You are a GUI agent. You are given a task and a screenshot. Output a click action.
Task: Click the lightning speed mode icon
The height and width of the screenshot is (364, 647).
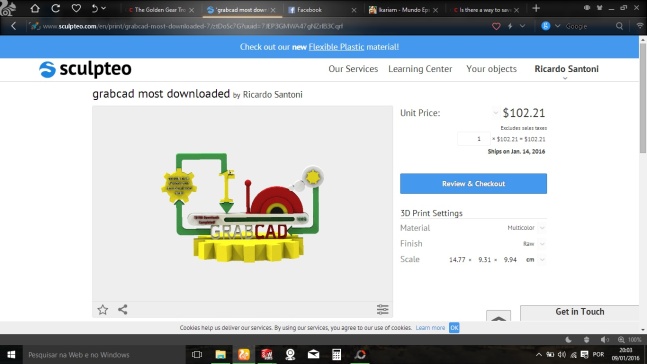click(x=510, y=26)
